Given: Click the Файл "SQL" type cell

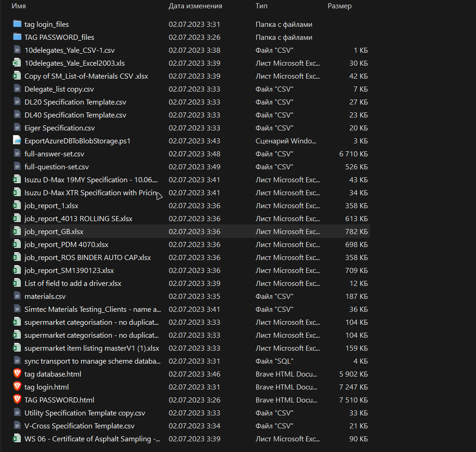Looking at the screenshot, I should click(x=275, y=361).
